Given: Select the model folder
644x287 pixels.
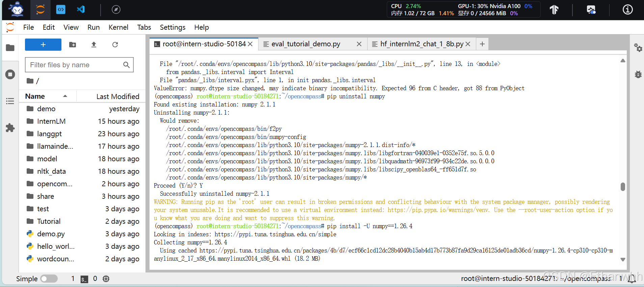Looking at the screenshot, I should (x=82, y=159).
